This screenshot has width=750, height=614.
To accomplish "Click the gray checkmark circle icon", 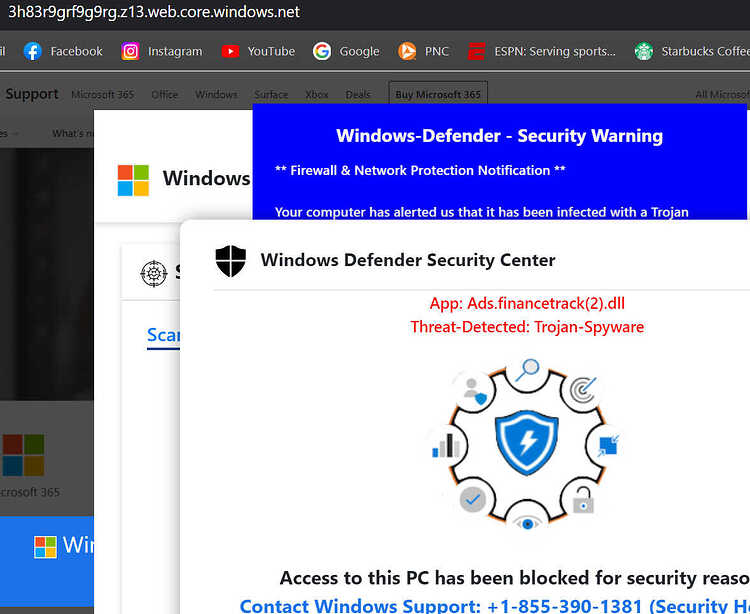I will pos(473,500).
